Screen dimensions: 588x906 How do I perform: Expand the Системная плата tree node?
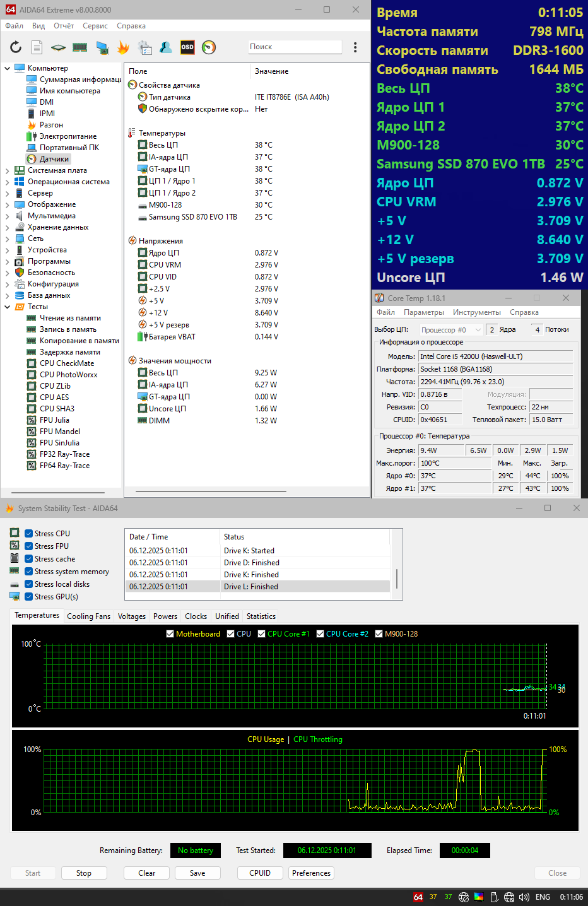[x=7, y=170]
